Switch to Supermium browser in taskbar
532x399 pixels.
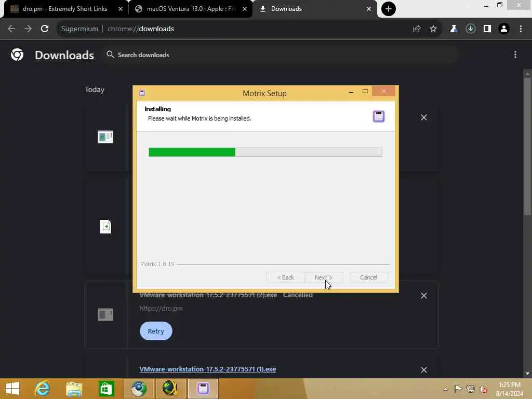click(138, 389)
